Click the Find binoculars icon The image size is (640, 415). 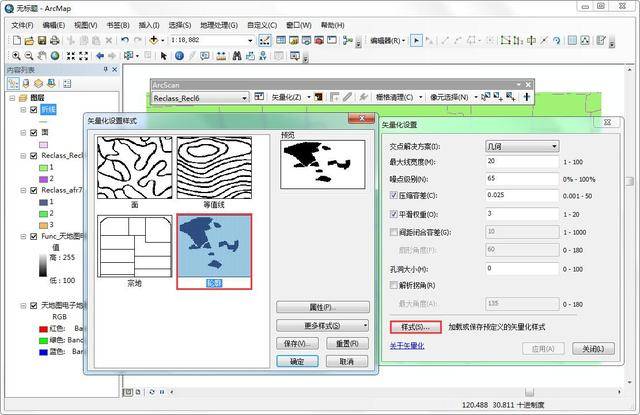click(x=237, y=56)
